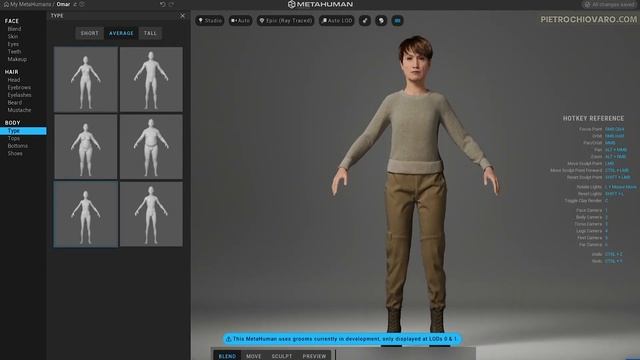
Task: Click the expand viewport icon in toolbar
Action: pos(365,20)
